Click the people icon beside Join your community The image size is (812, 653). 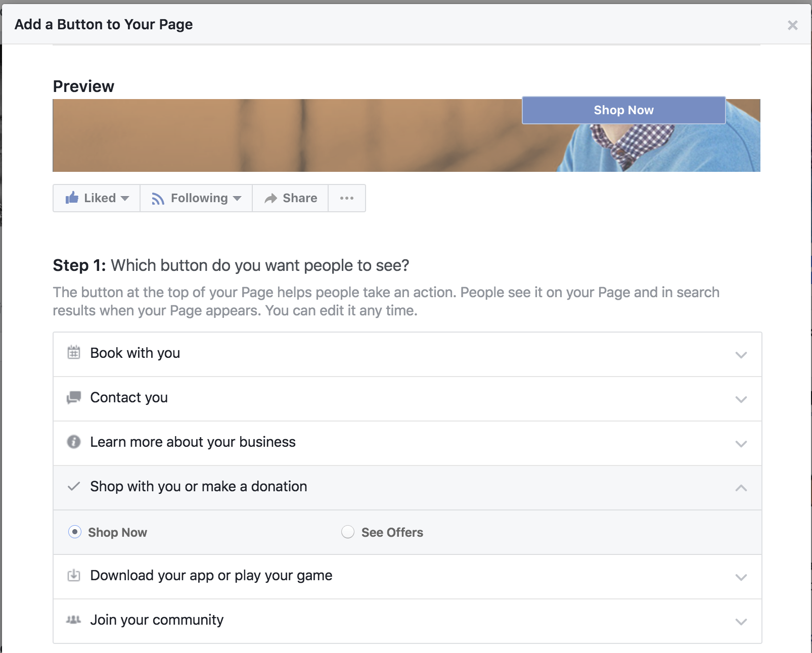click(74, 620)
